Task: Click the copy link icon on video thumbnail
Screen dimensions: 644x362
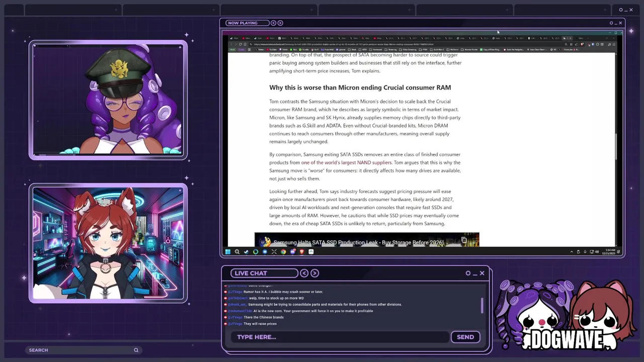Action: click(x=464, y=241)
